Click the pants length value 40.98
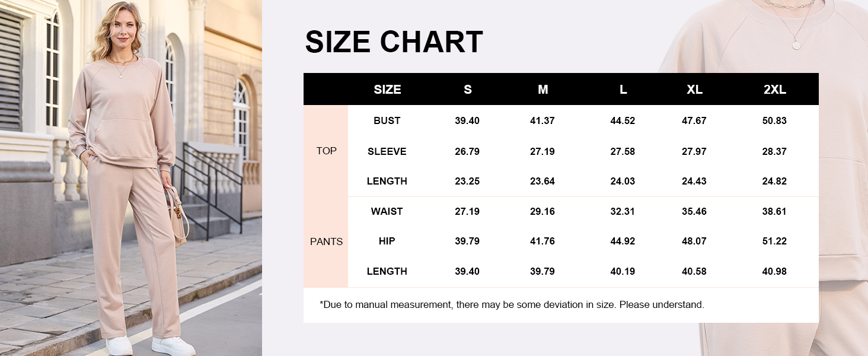Screen dimensions: 868x356 click(774, 271)
